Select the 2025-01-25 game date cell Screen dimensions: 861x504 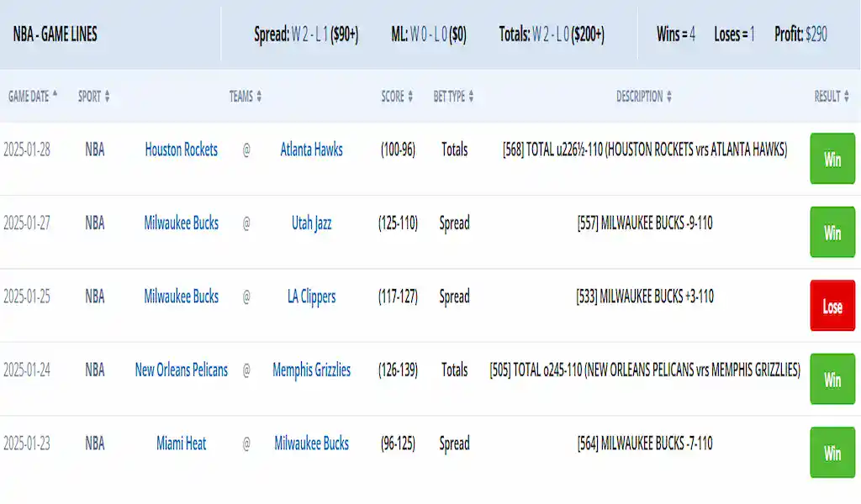(x=27, y=297)
